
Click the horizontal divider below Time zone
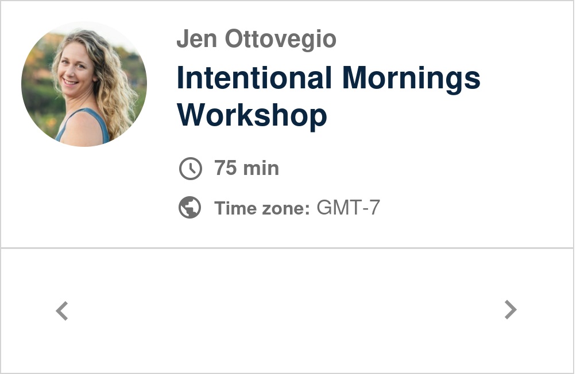(287, 248)
